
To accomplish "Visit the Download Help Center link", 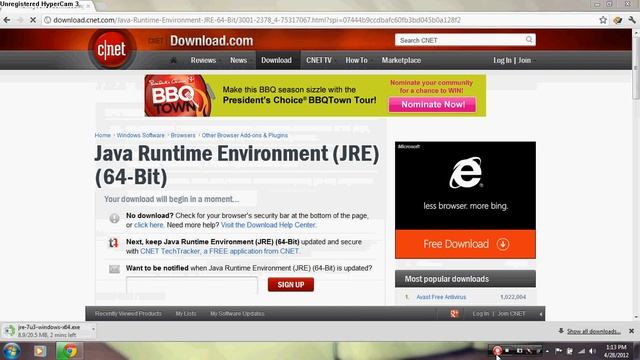I will (x=268, y=225).
